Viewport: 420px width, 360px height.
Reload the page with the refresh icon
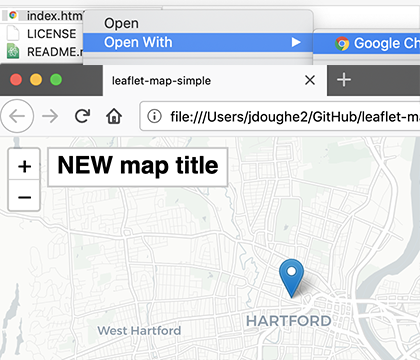(82, 116)
